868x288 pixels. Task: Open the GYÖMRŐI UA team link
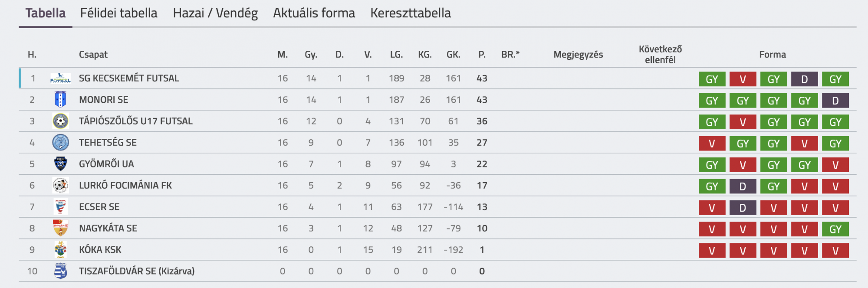click(106, 164)
